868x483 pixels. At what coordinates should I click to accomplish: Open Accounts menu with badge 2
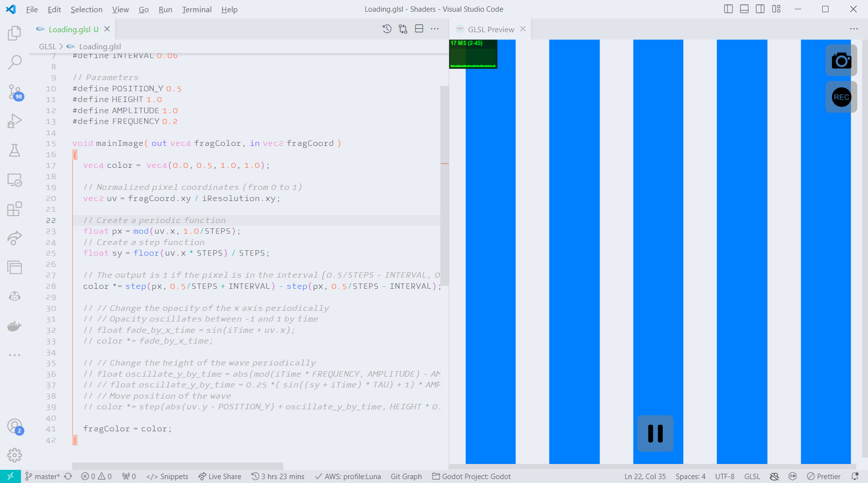click(15, 426)
